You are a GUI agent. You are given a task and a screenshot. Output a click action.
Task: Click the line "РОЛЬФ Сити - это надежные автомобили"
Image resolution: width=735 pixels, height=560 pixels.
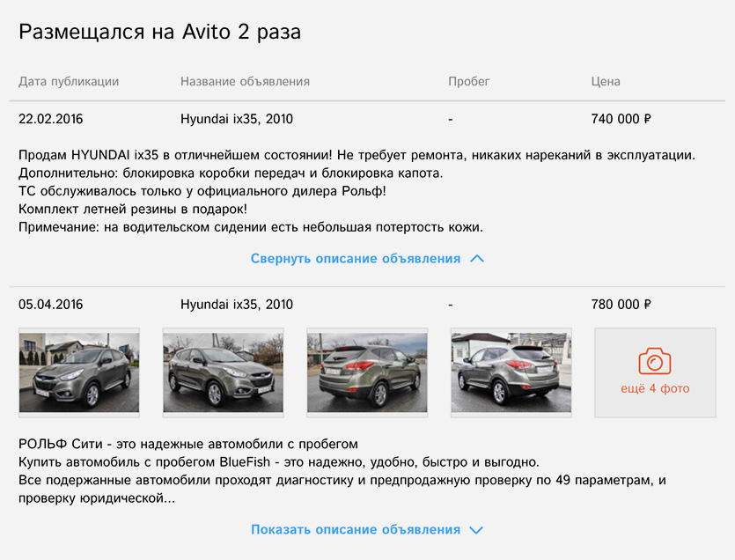[188, 444]
